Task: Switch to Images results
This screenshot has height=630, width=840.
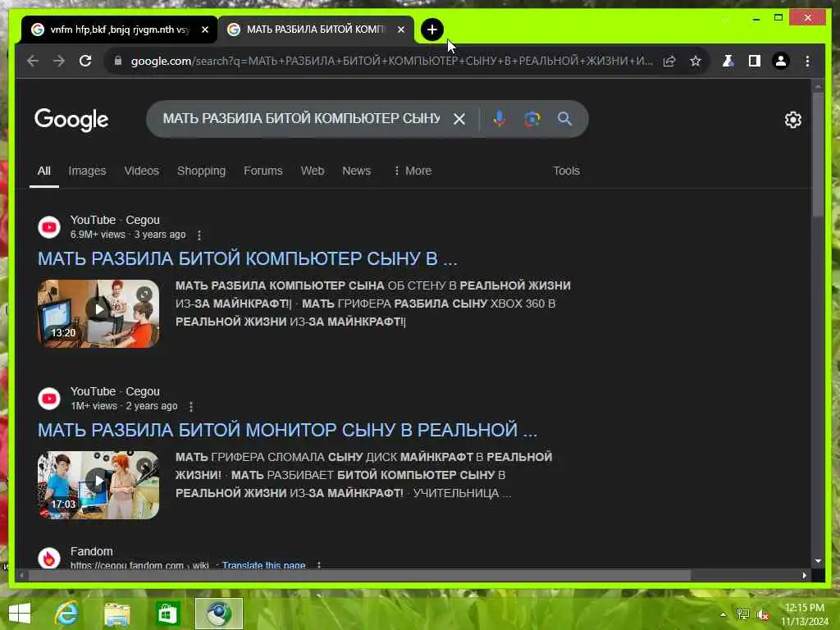Action: (x=87, y=171)
